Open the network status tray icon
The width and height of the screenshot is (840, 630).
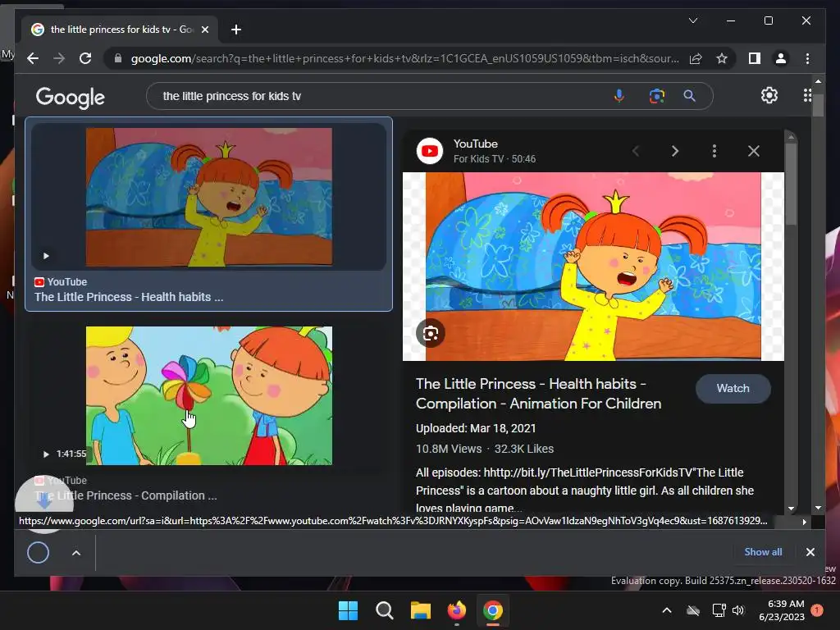point(719,610)
